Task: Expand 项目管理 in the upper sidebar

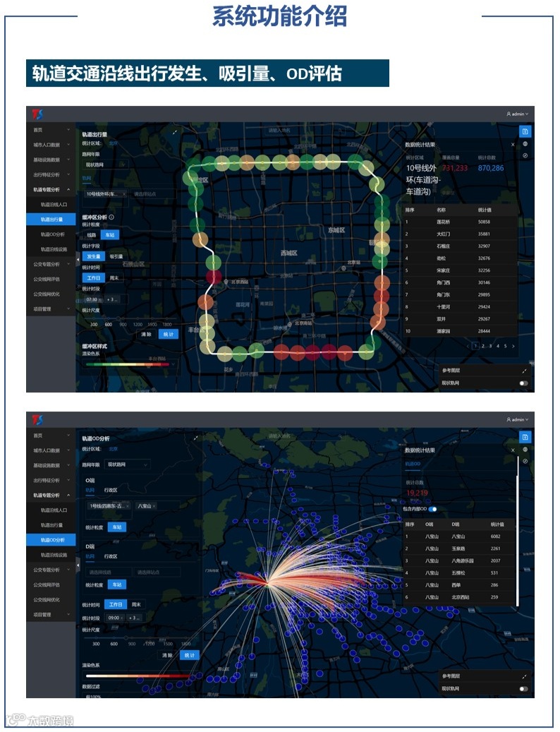Action: 51,309
